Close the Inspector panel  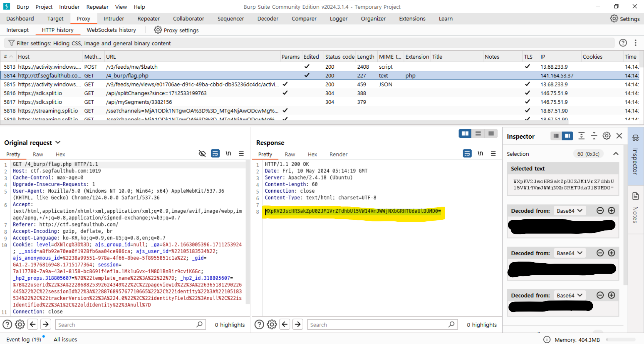coord(619,136)
